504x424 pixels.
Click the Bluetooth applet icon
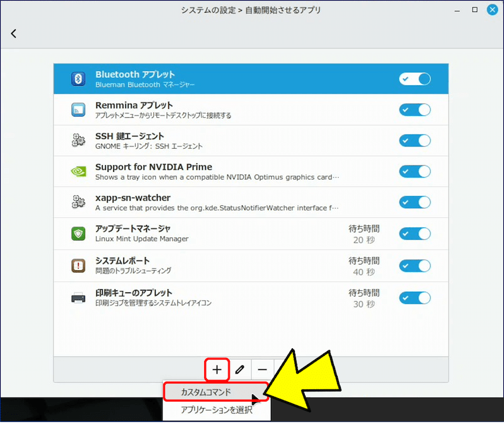78,79
